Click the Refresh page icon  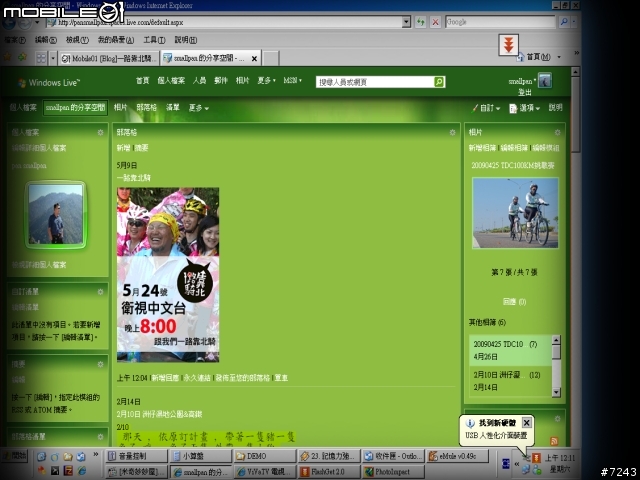pos(420,22)
